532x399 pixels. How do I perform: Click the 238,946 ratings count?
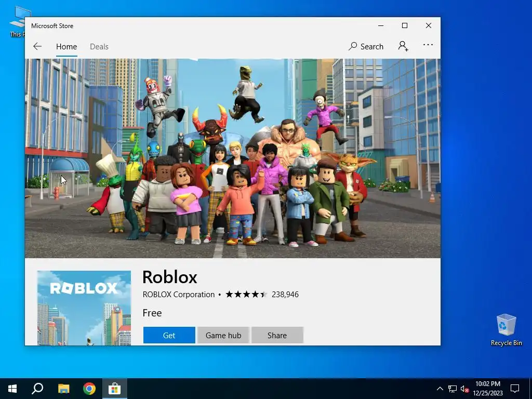[x=285, y=294]
